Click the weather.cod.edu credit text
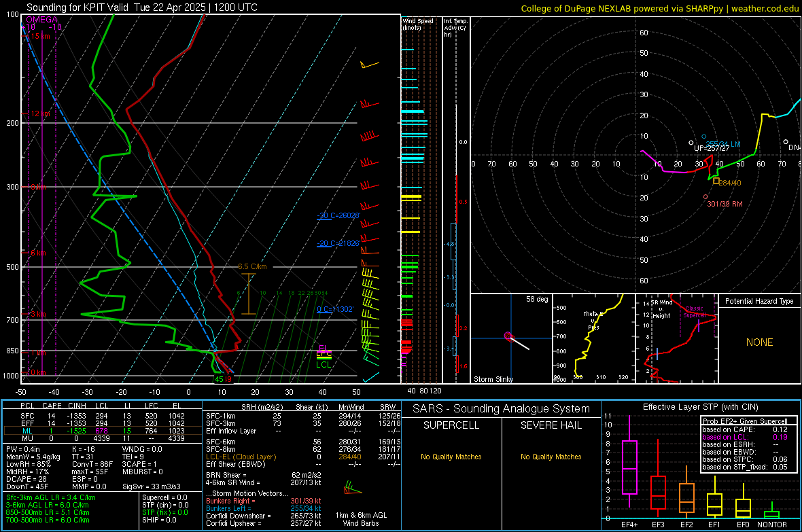 point(765,8)
